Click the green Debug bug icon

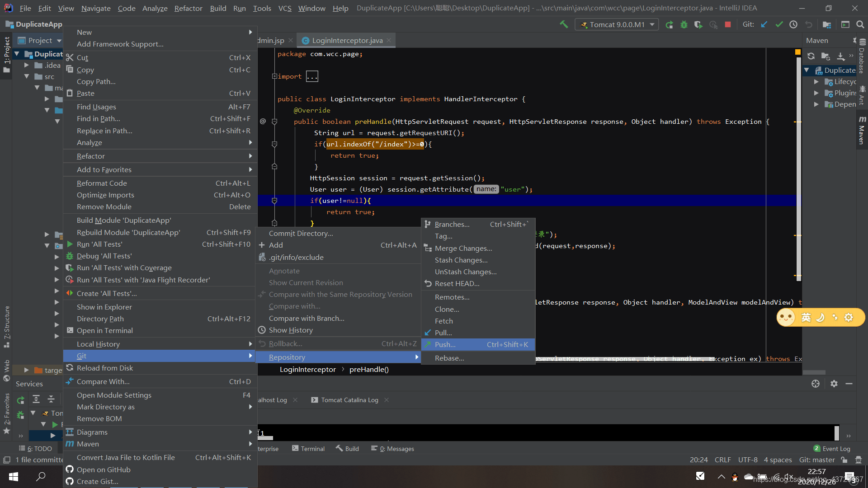(684, 24)
